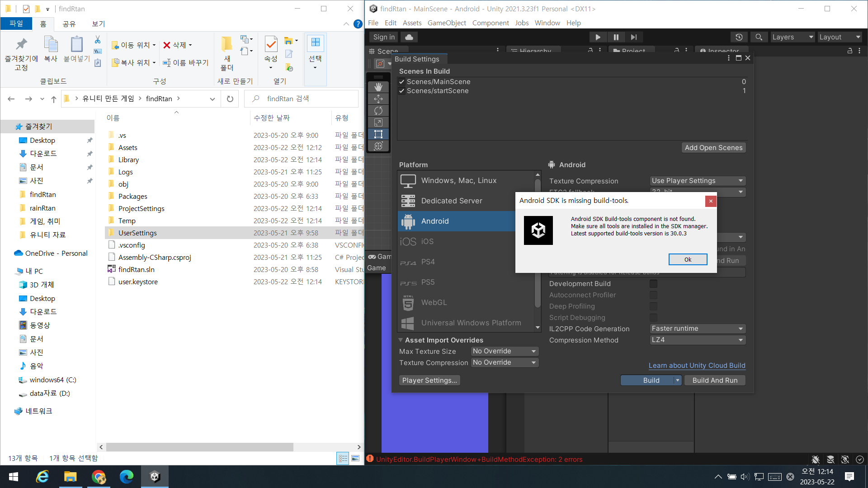Image resolution: width=868 pixels, height=488 pixels.
Task: Select the Transform tool in Unity
Action: pyautogui.click(x=378, y=146)
